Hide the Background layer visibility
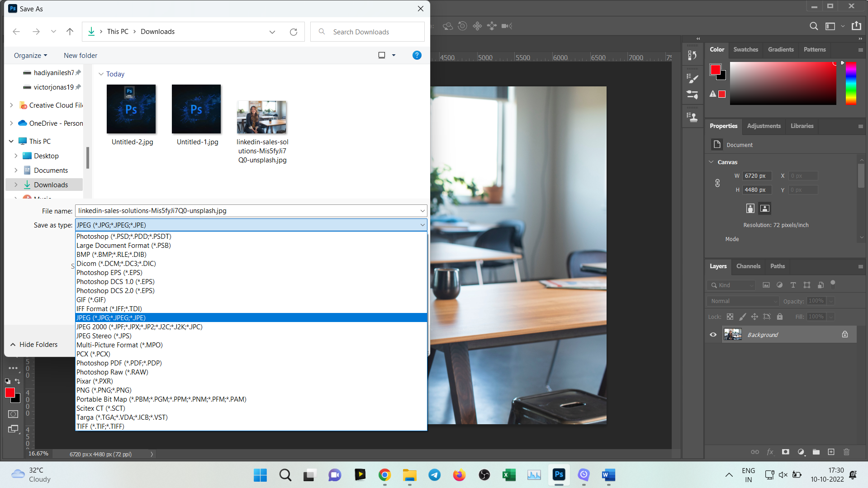The height and width of the screenshot is (488, 868). click(713, 335)
